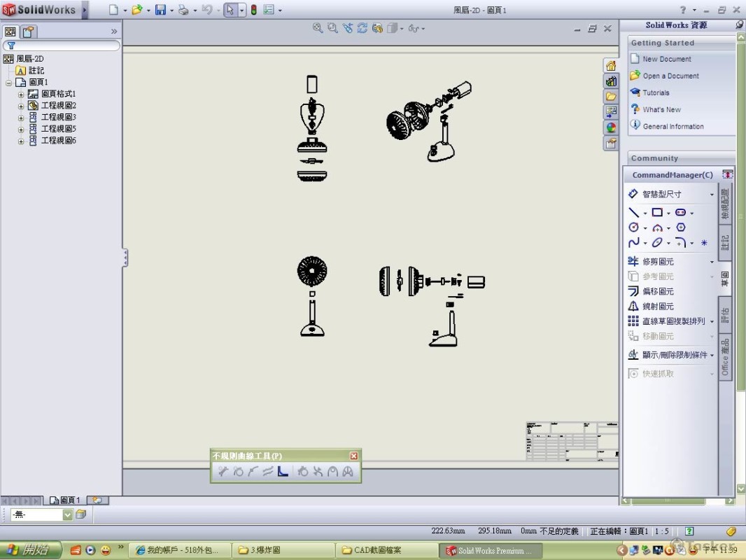Screen dimensions: 746x560
Task: Expand the 工程視圖2 tree node
Action: [x=21, y=106]
